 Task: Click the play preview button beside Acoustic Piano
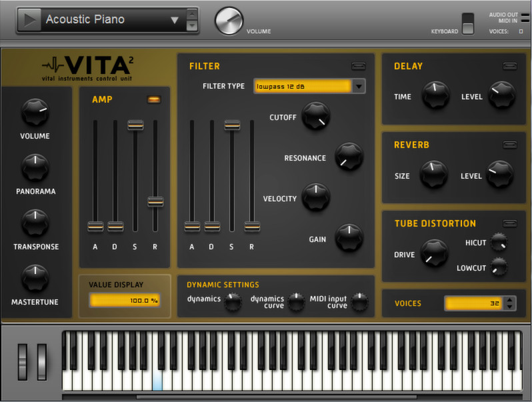[x=29, y=20]
